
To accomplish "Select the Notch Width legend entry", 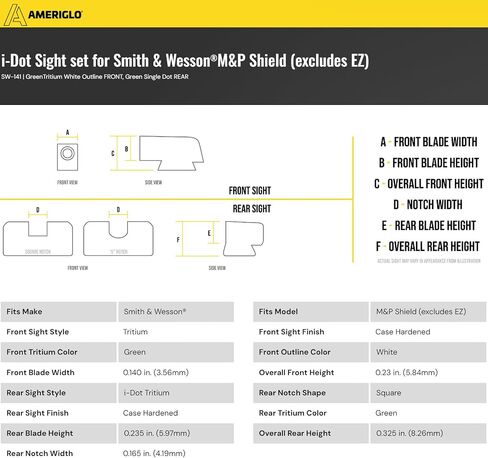I will click(x=428, y=205).
